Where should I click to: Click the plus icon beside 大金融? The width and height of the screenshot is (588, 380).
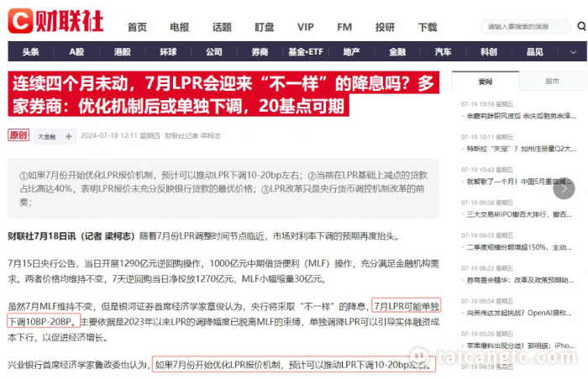coord(68,136)
